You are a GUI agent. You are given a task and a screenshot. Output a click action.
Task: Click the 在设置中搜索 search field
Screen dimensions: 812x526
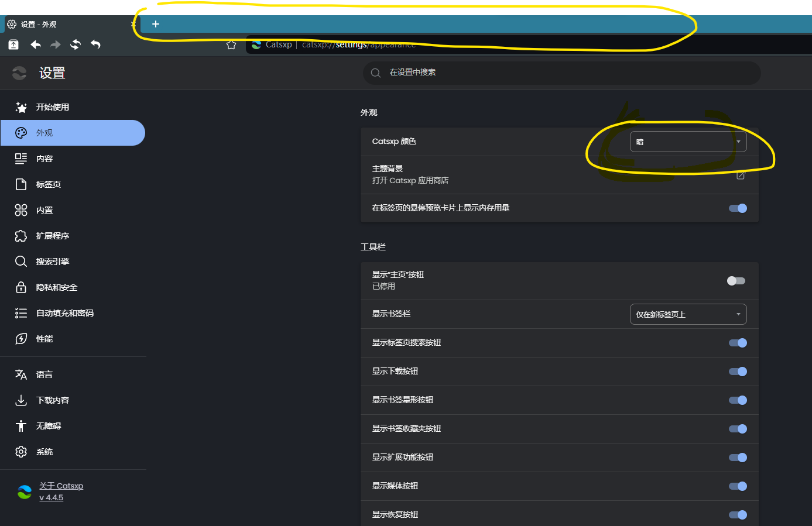pos(562,73)
